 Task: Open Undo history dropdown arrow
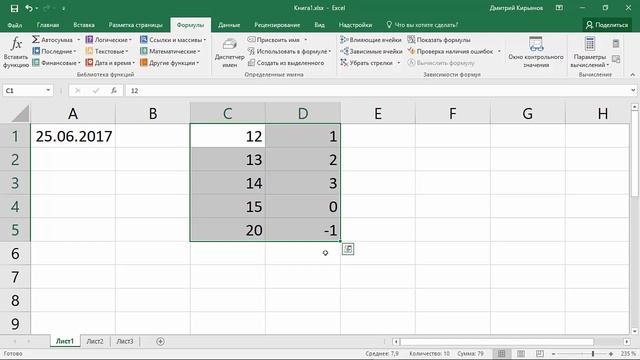point(36,8)
